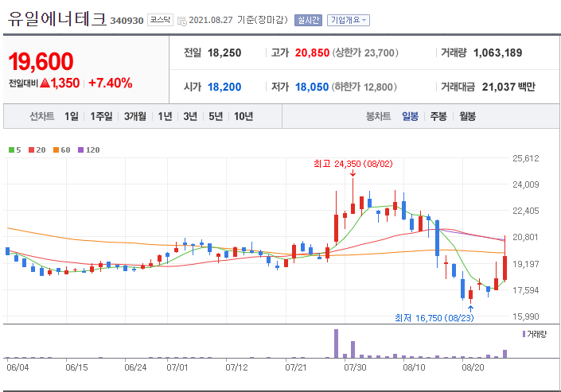
Task: Click the +7.40% change rate
Action: point(110,83)
